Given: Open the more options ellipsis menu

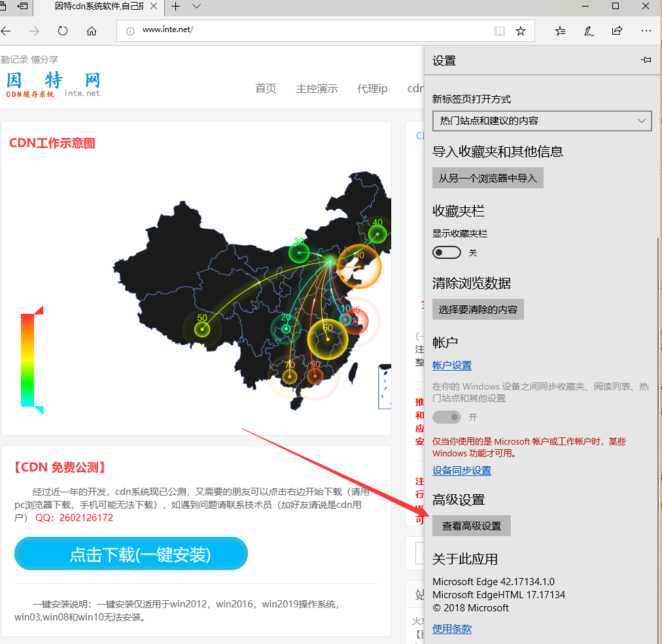Looking at the screenshot, I should pyautogui.click(x=646, y=31).
